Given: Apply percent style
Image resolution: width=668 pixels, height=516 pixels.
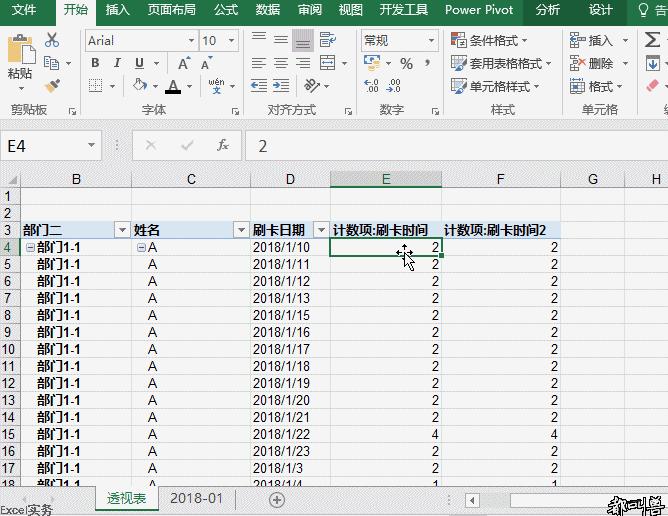Looking at the screenshot, I should click(406, 64).
